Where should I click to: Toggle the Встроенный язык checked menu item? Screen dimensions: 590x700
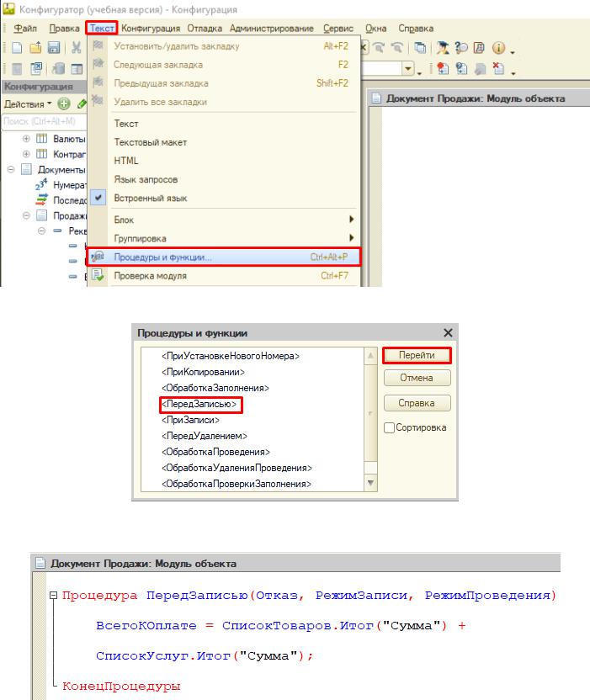222,198
